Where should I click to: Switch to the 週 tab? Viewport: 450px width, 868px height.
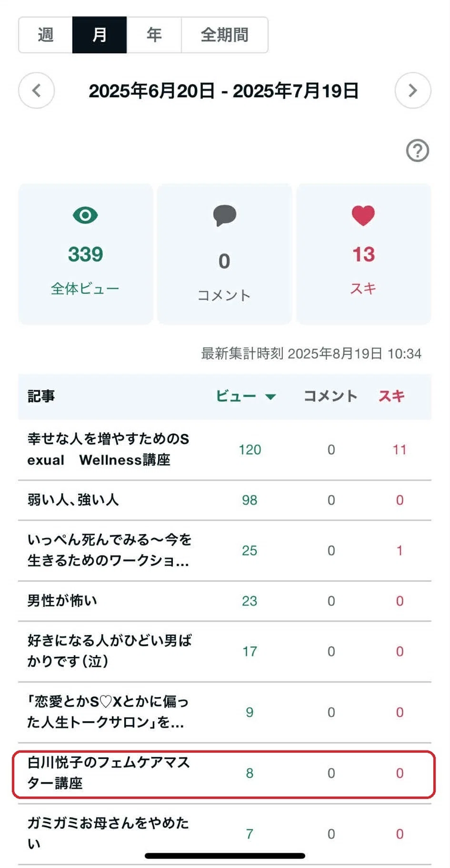(46, 35)
